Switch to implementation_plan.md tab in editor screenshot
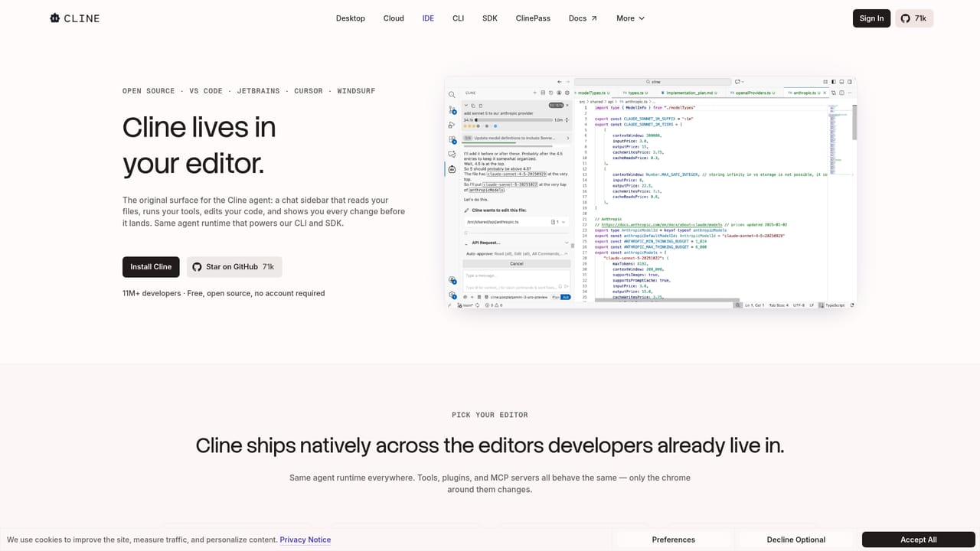The width and height of the screenshot is (980, 551). click(689, 92)
